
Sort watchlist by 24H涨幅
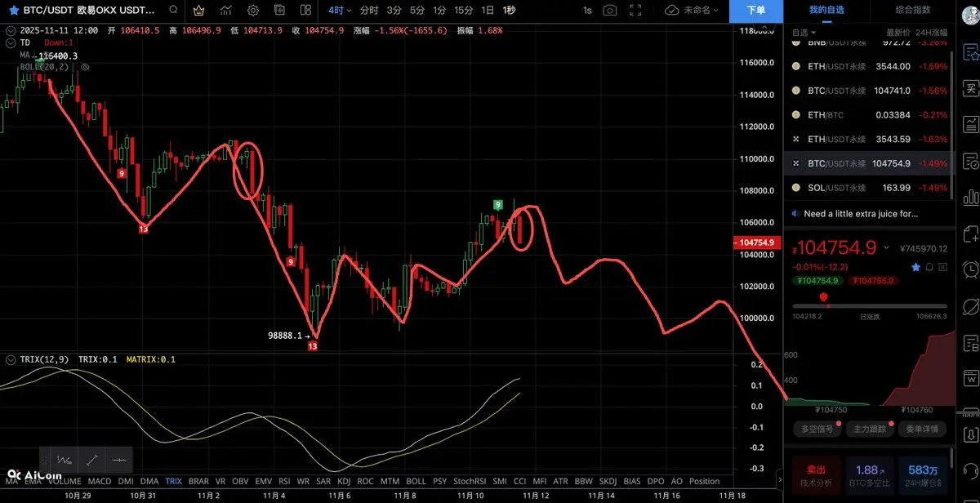(x=931, y=32)
